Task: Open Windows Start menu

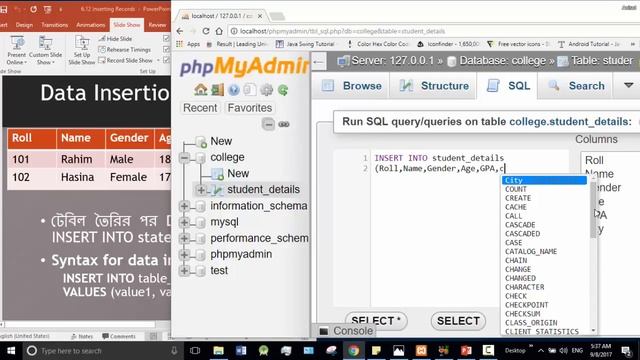Action: (x=11, y=351)
